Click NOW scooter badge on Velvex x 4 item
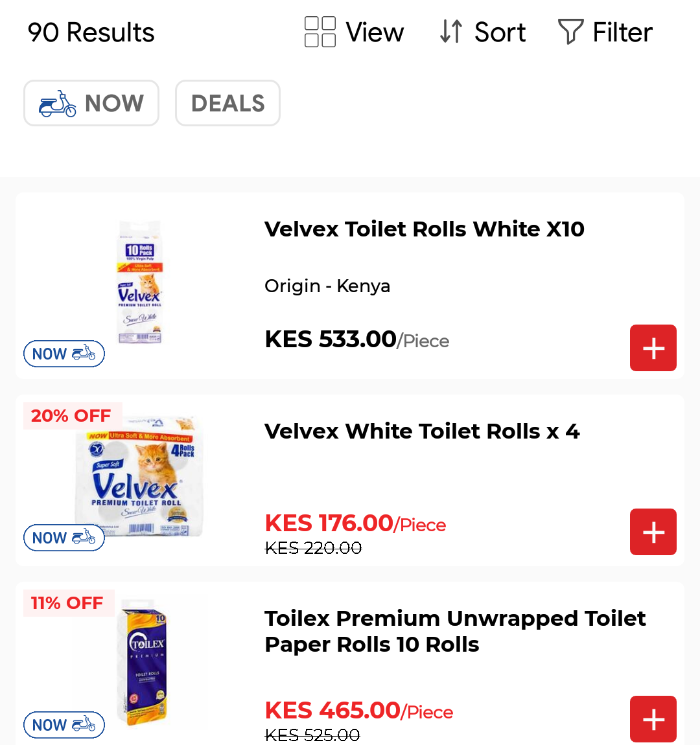The height and width of the screenshot is (745, 700). (x=64, y=538)
